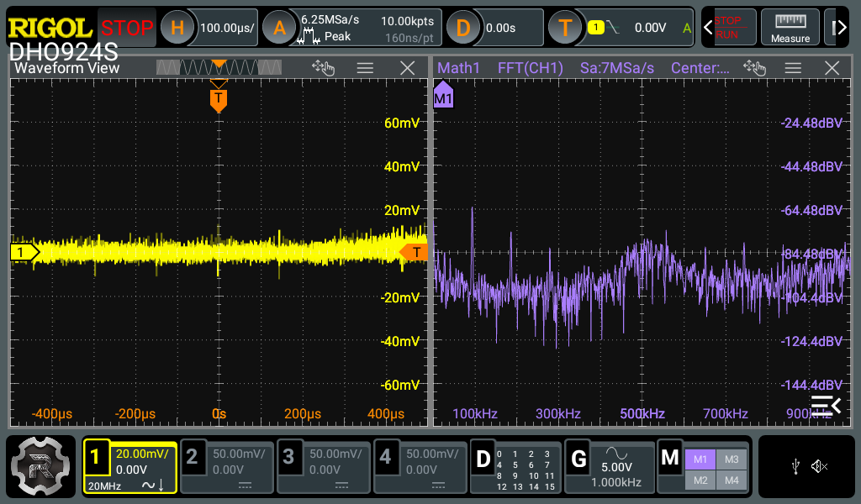Toggle channel 3 on
Screen dimensions: 861x504
[x=323, y=466]
